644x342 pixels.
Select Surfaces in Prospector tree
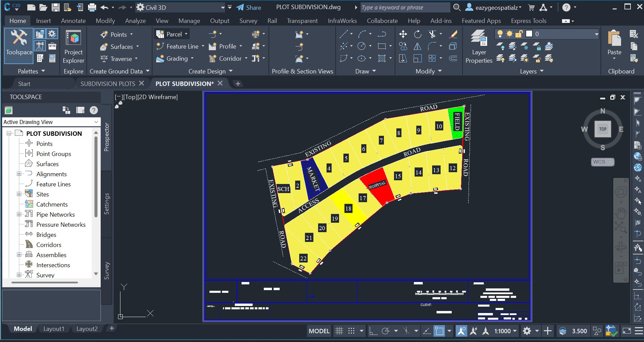tap(47, 164)
